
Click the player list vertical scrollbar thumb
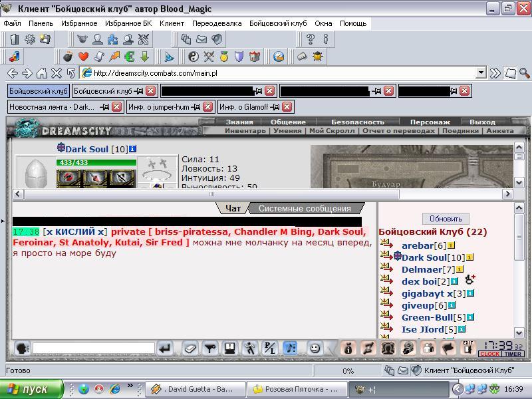(519, 237)
